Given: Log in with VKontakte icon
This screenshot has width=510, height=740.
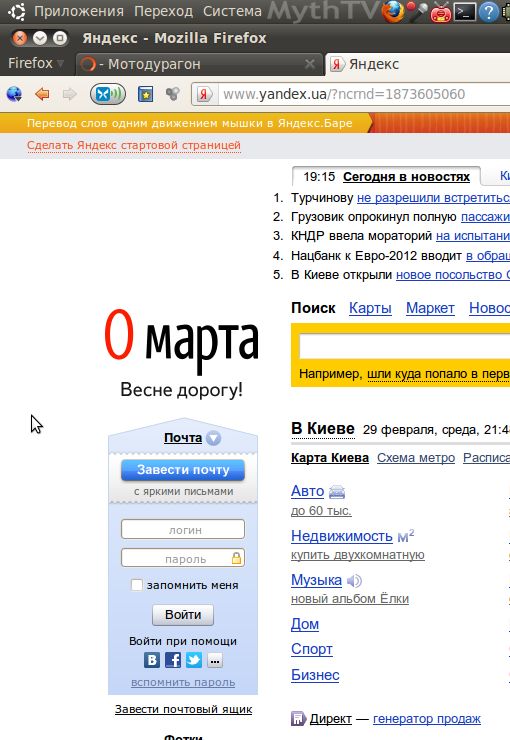Looking at the screenshot, I should pos(152,660).
